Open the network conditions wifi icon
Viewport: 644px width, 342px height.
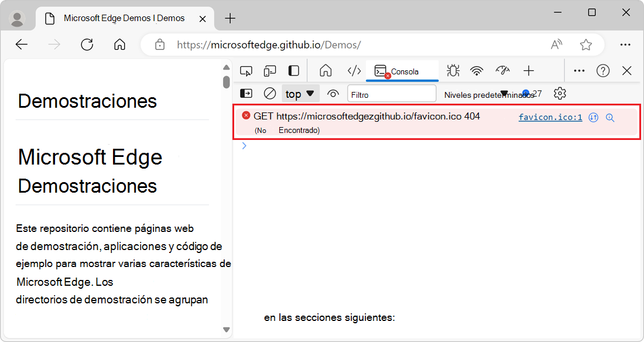coord(477,70)
